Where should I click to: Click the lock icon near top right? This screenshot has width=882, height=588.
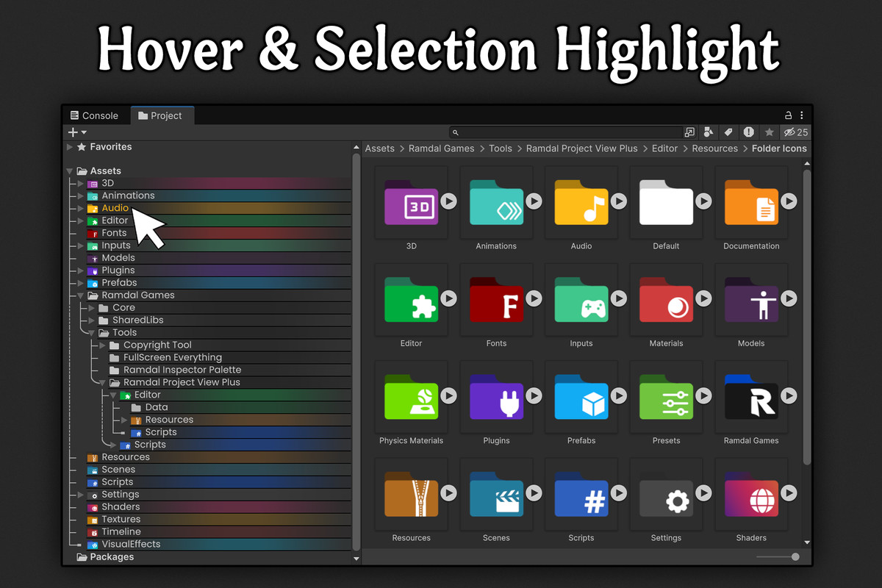788,115
